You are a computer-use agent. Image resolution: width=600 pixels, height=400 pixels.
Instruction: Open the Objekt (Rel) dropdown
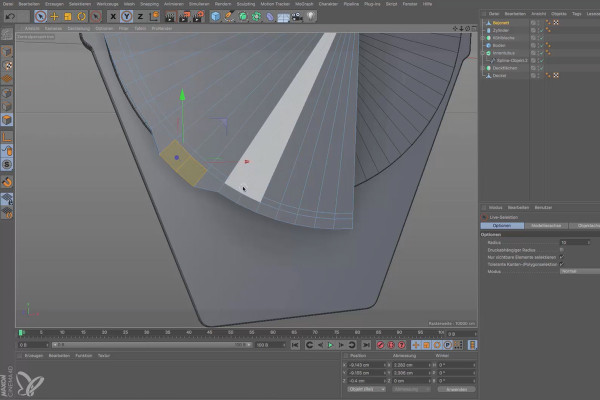click(x=367, y=389)
